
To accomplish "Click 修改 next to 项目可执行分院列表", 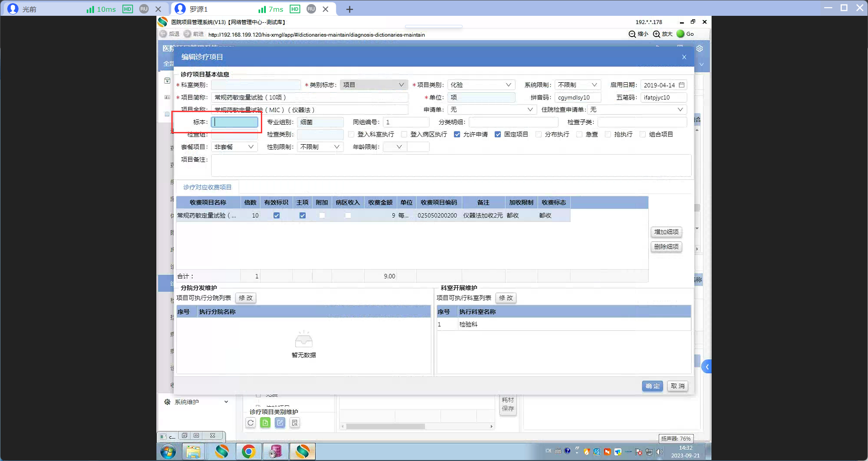I will [246, 298].
